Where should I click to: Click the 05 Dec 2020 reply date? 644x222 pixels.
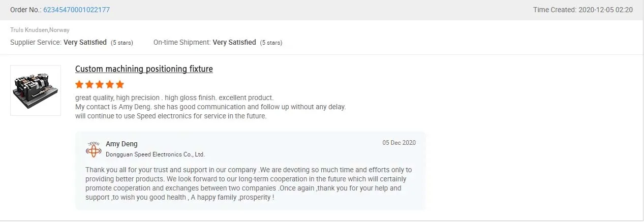click(x=399, y=143)
